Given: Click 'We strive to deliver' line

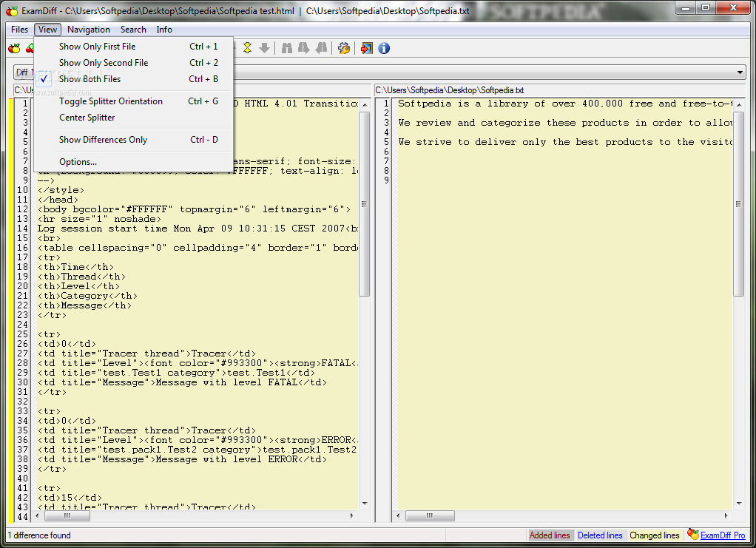Looking at the screenshot, I should click(x=565, y=142).
